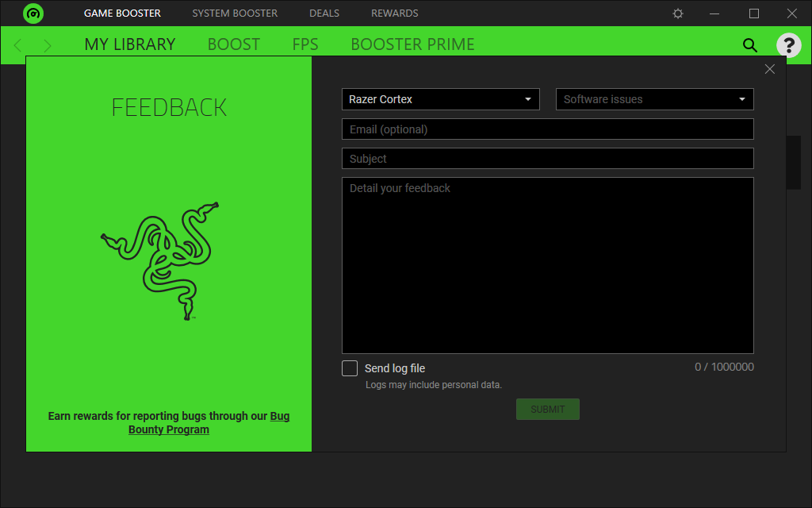This screenshot has height=508, width=812.
Task: Select the Booster Prime sub-tab
Action: (x=412, y=44)
